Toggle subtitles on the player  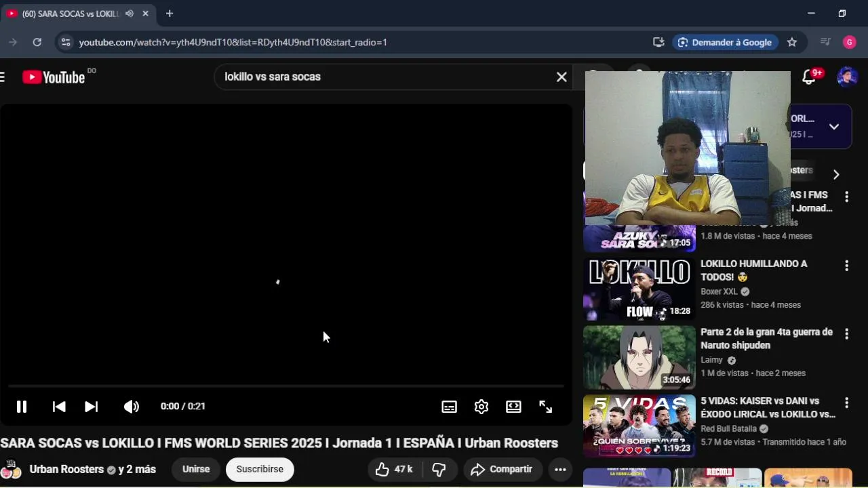point(449,407)
